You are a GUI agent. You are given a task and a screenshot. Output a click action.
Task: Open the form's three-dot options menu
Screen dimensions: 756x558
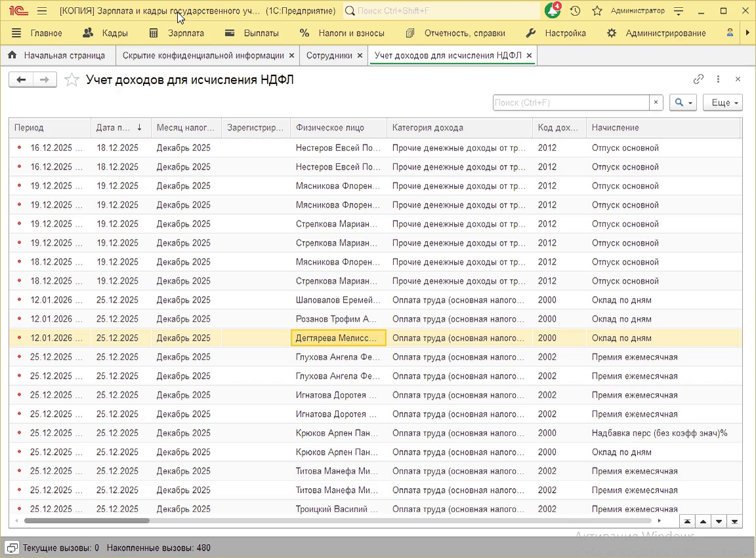pyautogui.click(x=719, y=79)
